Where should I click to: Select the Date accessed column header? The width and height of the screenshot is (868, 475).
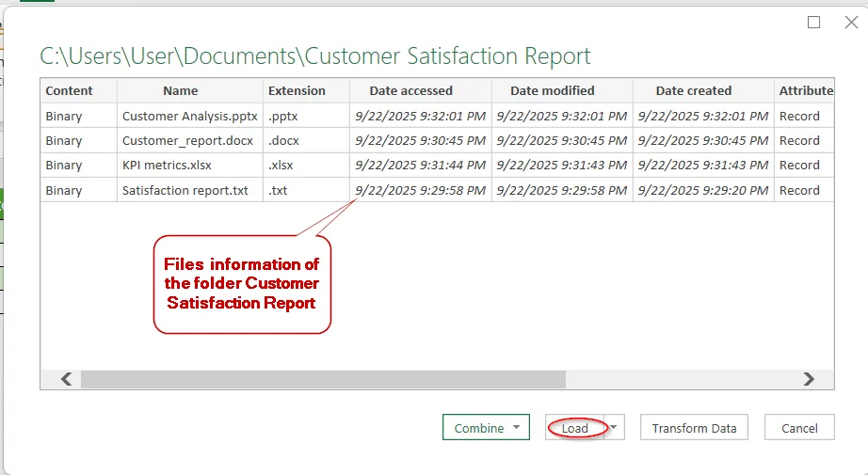click(421, 90)
